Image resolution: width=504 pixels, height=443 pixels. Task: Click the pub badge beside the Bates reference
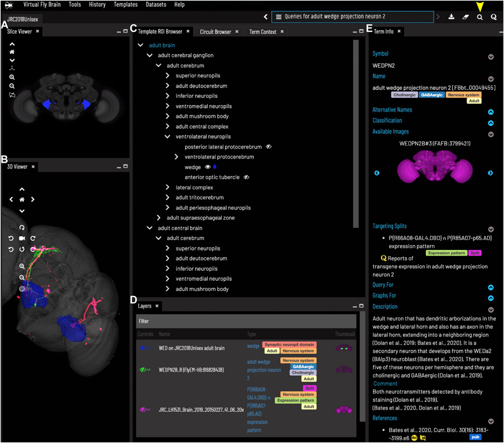click(x=476, y=437)
